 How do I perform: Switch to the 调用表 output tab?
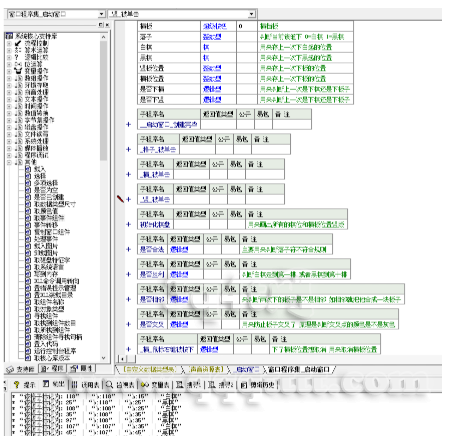click(86, 385)
